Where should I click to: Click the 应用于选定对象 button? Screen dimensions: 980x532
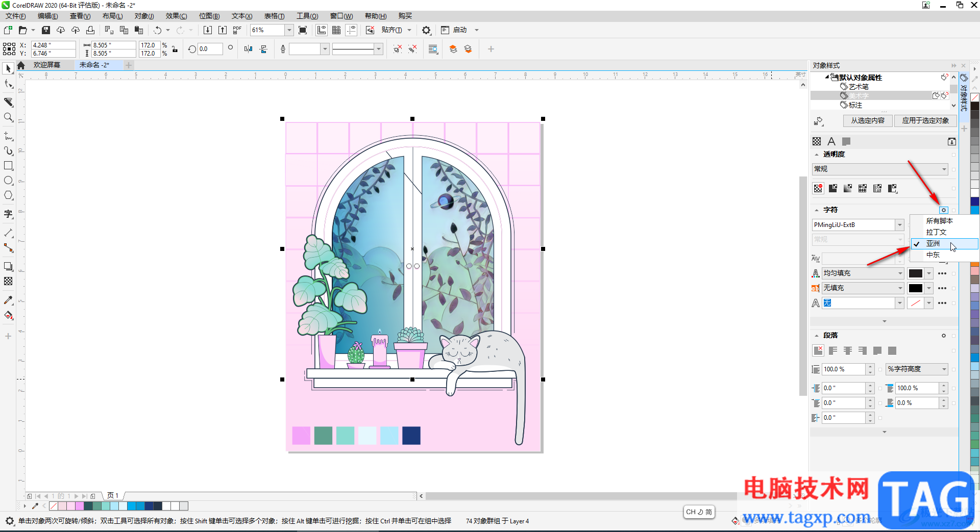[925, 121]
